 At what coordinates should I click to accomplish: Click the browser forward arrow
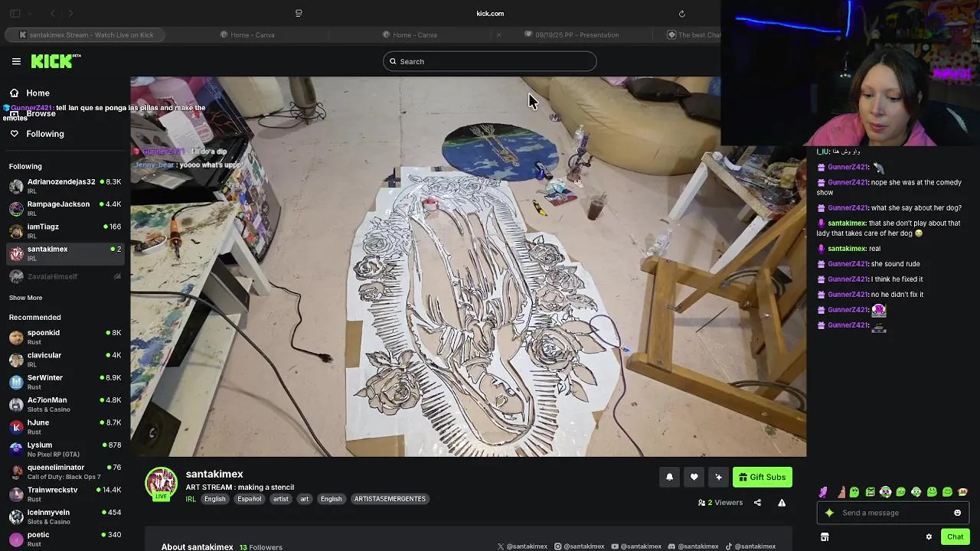point(70,13)
